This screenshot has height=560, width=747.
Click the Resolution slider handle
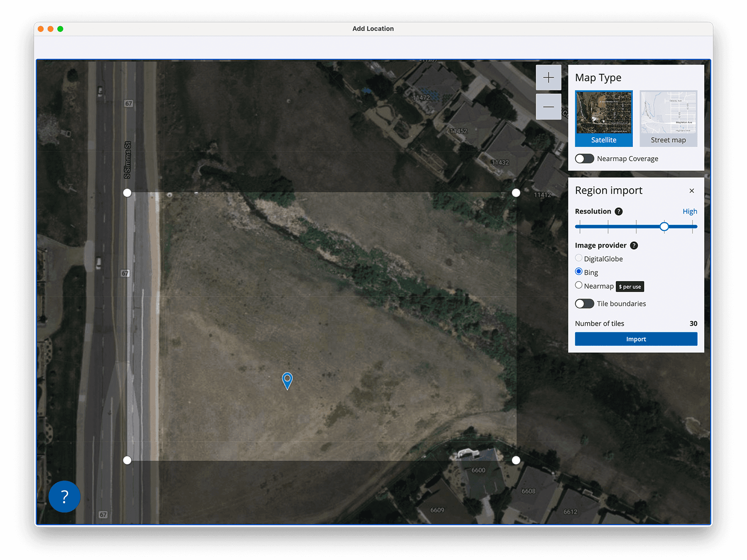[x=664, y=226]
